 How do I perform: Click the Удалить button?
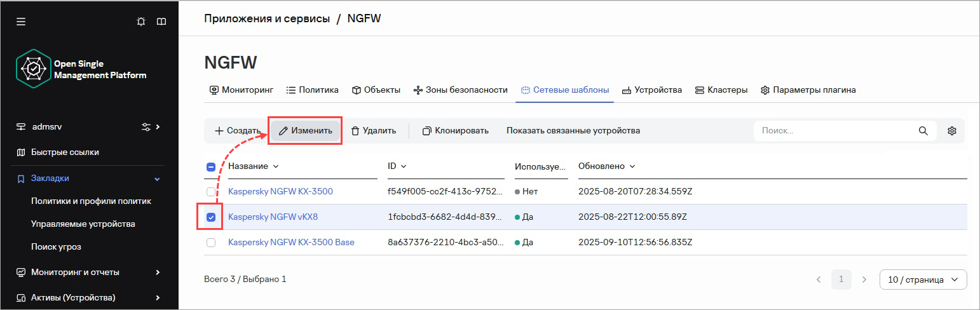(x=374, y=131)
